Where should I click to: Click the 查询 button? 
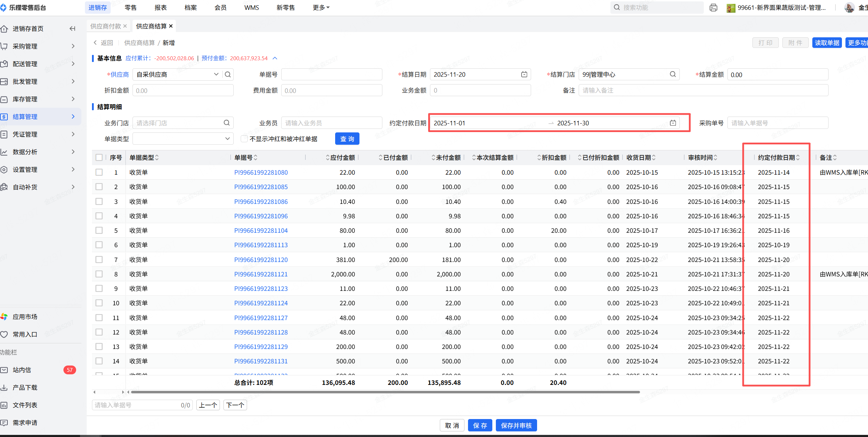347,139
